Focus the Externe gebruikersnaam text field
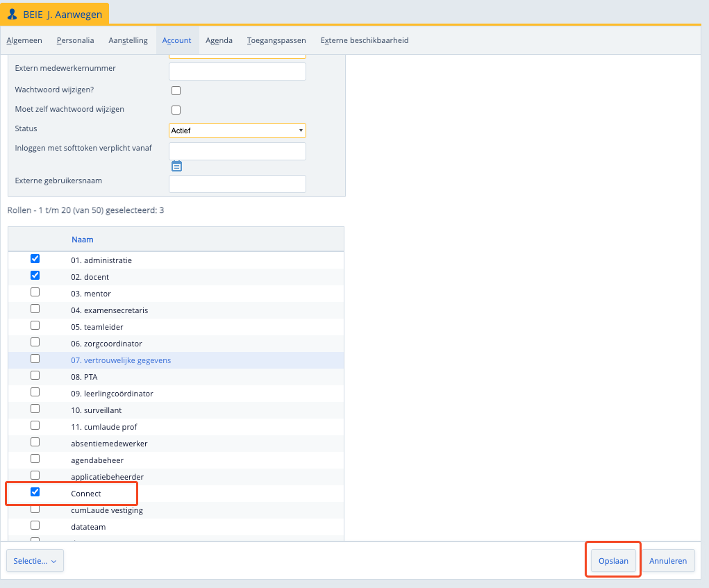The width and height of the screenshot is (709, 588). [x=237, y=184]
